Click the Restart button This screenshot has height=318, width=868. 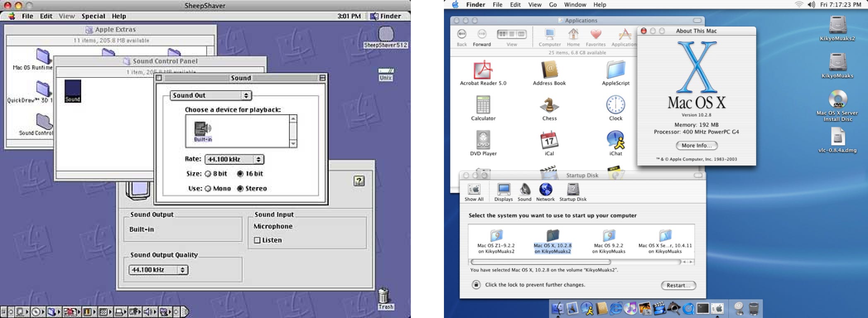pyautogui.click(x=678, y=285)
